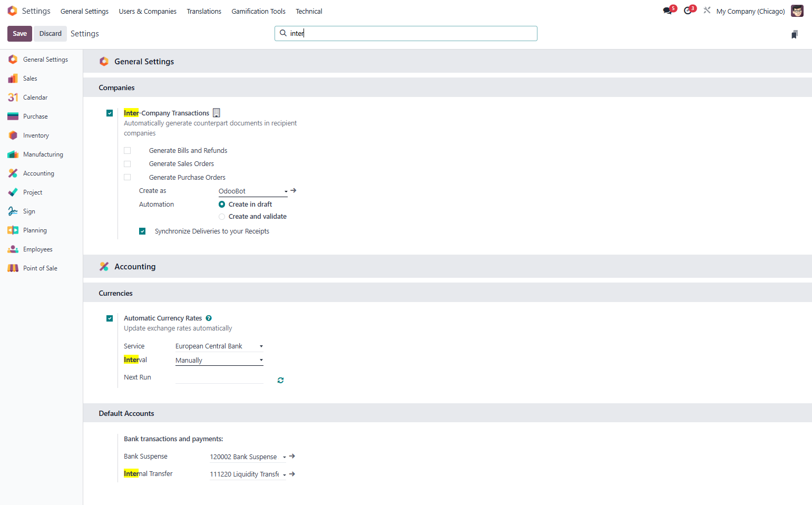
Task: Select the Calendar sidebar icon
Action: coord(13,98)
